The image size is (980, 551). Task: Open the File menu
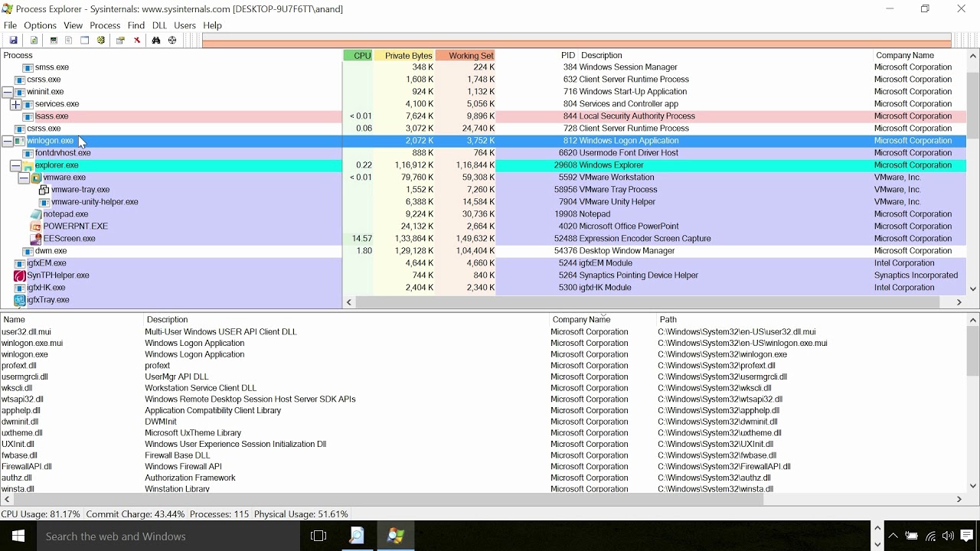[10, 25]
